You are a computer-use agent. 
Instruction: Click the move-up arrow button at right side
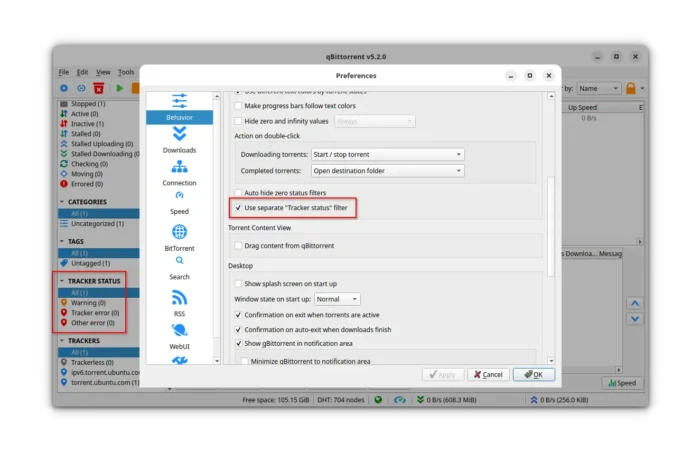[635, 303]
